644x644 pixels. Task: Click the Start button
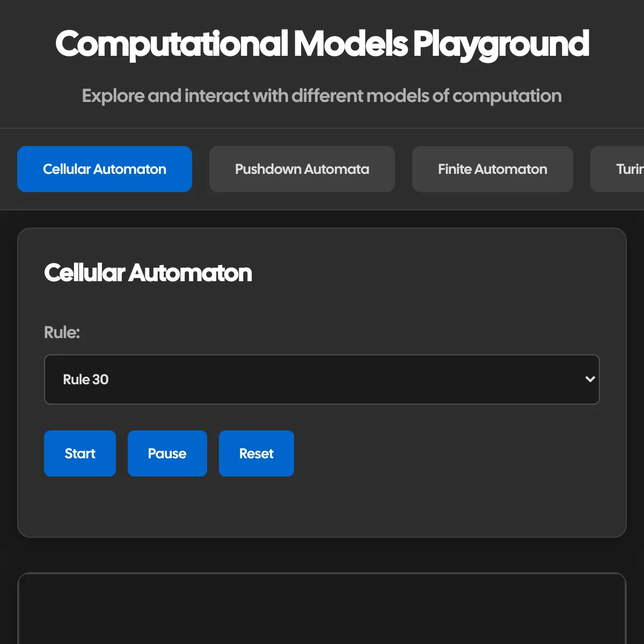(80, 453)
